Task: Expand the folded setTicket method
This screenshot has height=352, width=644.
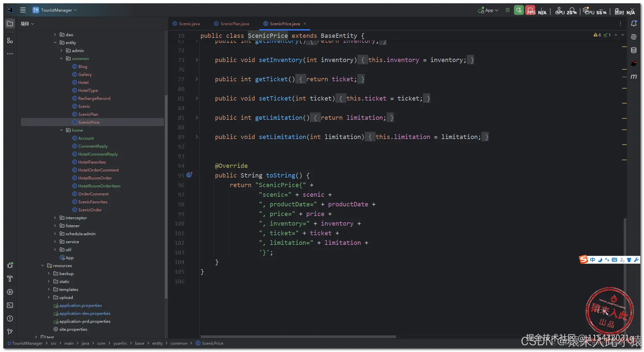Action: pos(197,98)
